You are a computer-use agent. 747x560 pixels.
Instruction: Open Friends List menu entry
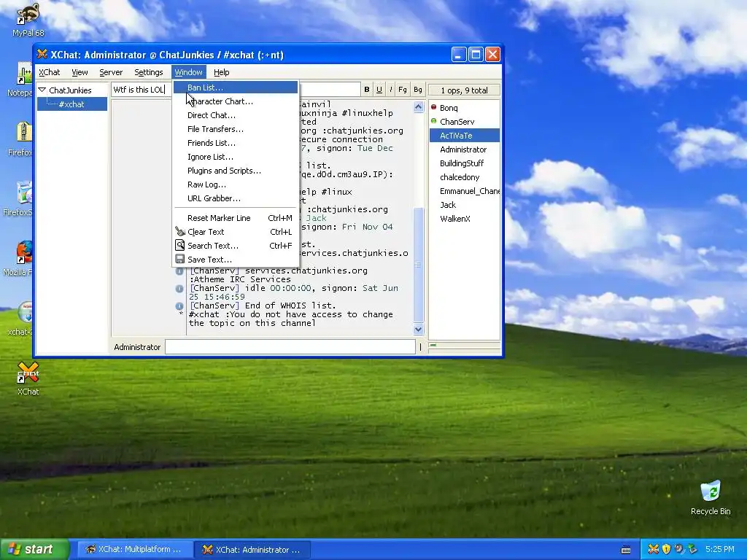236,142
